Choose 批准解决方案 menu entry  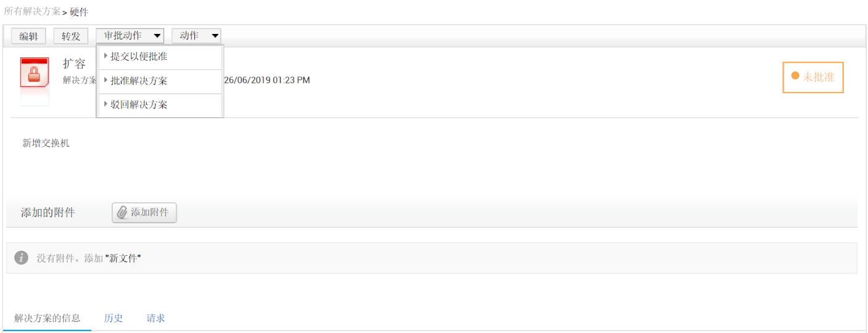[139, 81]
